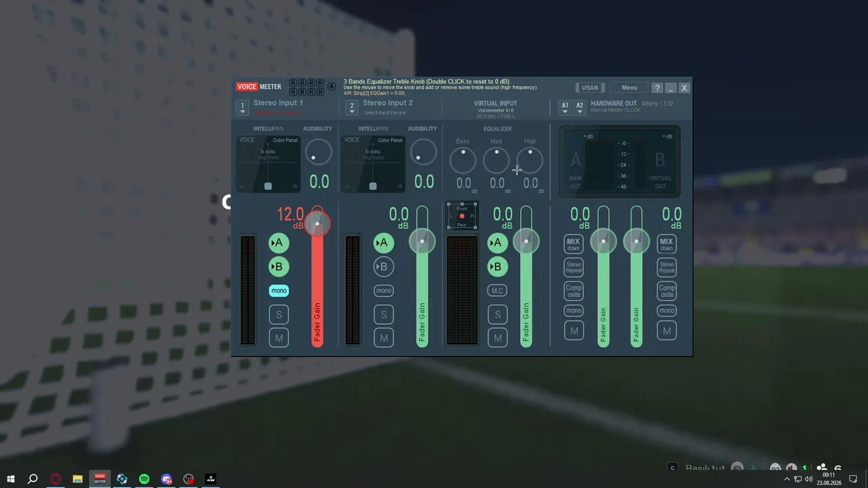Click the Front/Rear virtual input panner

coord(462,216)
